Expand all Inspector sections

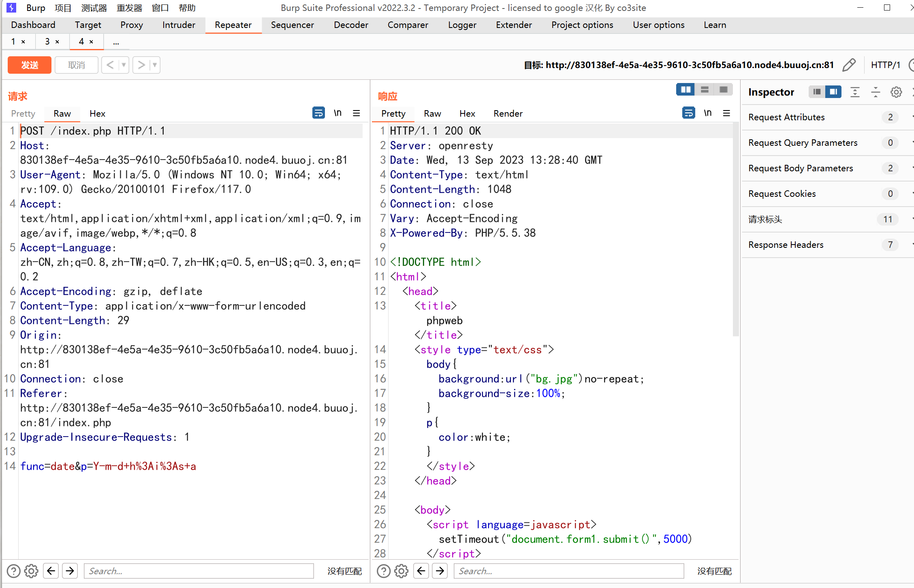[x=855, y=92]
